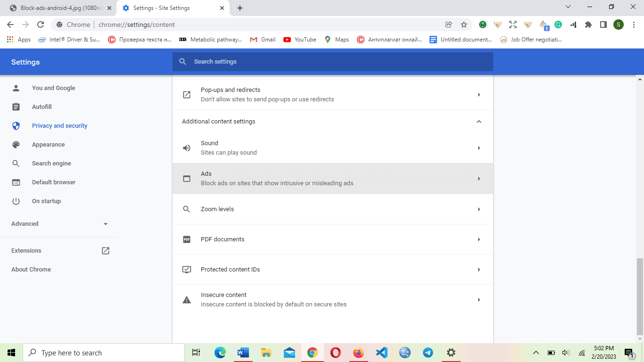Click the Insecure content warning triangle
Viewport: 644px width, 362px height.
click(187, 300)
